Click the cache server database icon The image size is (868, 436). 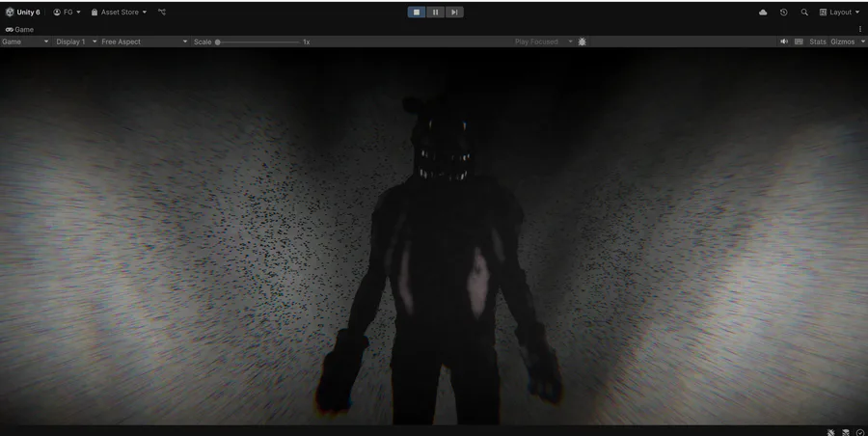(846, 433)
